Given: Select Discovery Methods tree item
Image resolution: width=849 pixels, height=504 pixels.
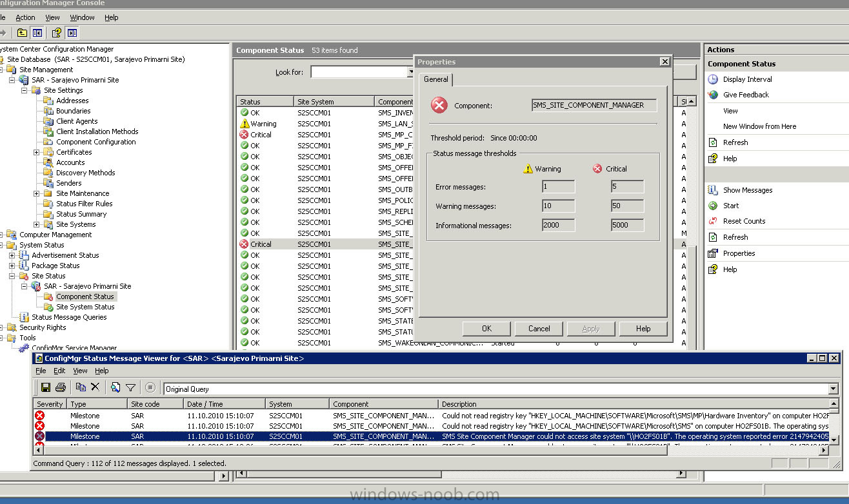Looking at the screenshot, I should [85, 173].
